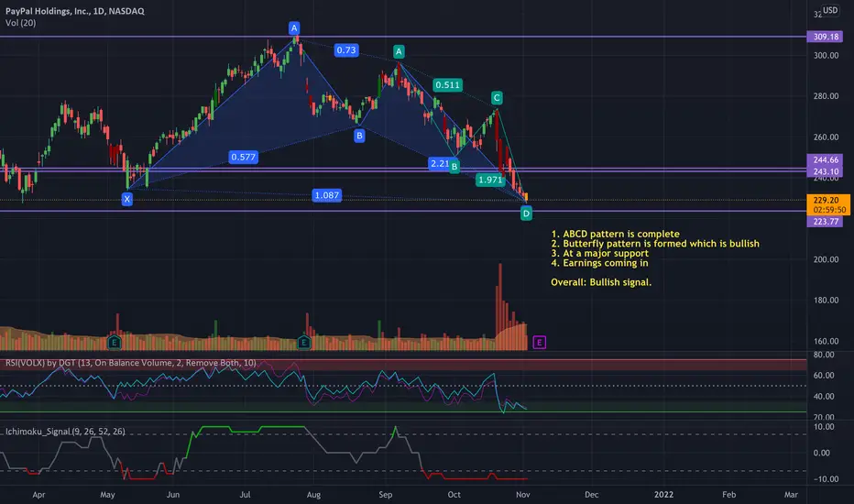This screenshot has width=854, height=504.
Task: Click the 0.73 ratio label
Action: pyautogui.click(x=346, y=50)
